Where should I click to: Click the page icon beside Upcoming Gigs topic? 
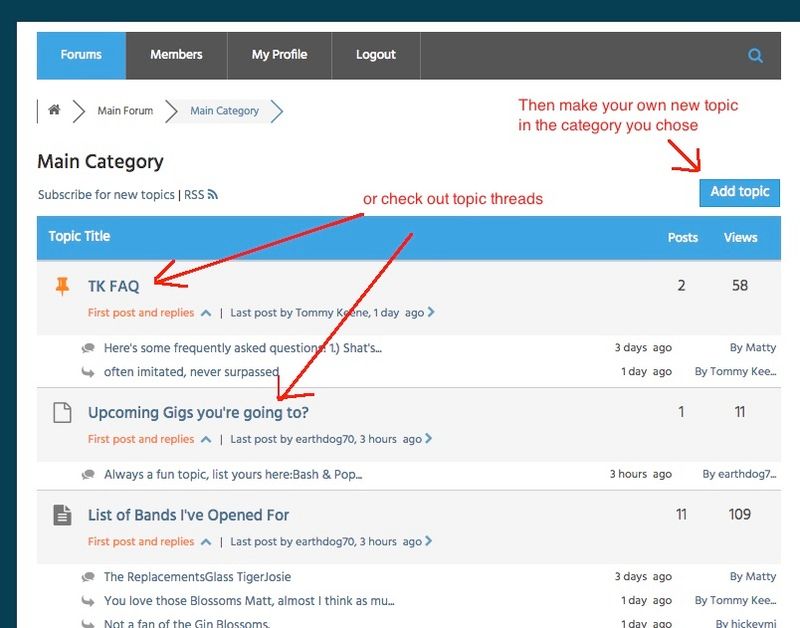62,413
